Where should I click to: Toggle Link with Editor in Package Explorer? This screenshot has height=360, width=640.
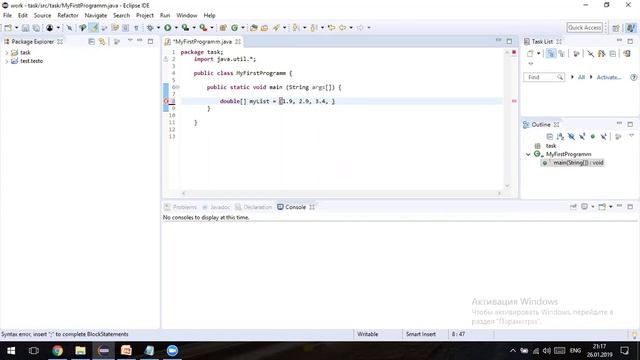(102, 42)
